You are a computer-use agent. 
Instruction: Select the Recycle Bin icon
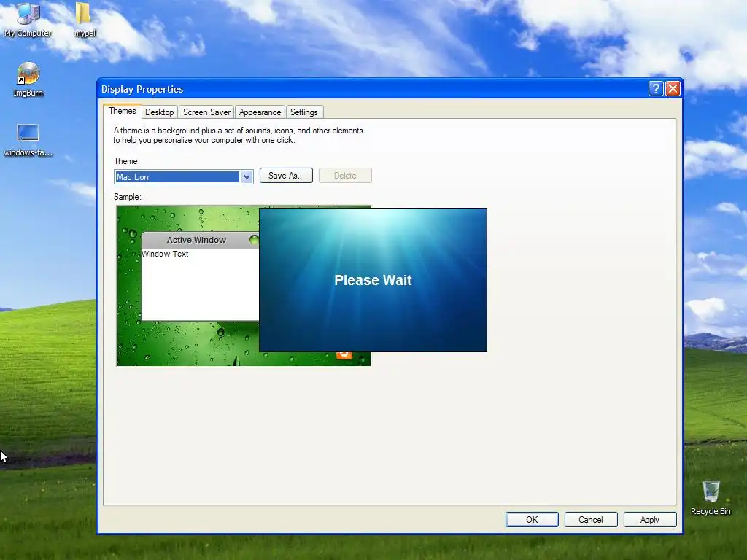click(711, 497)
